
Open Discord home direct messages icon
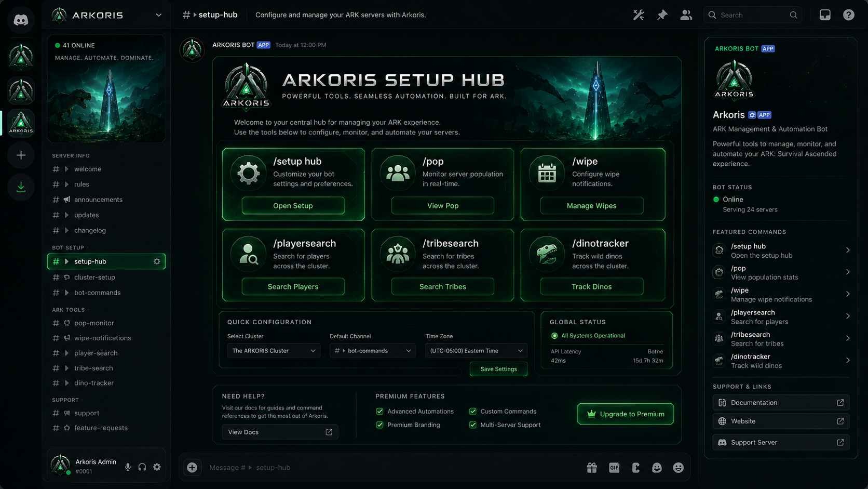click(21, 20)
